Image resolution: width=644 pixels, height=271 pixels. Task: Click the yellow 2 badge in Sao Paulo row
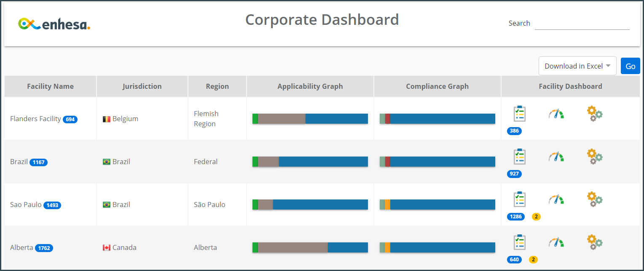pos(536,217)
